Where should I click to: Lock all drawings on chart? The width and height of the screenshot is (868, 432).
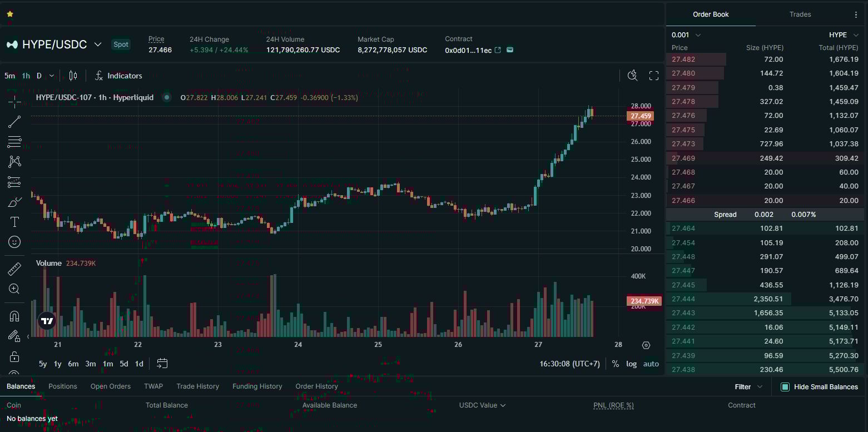14,356
